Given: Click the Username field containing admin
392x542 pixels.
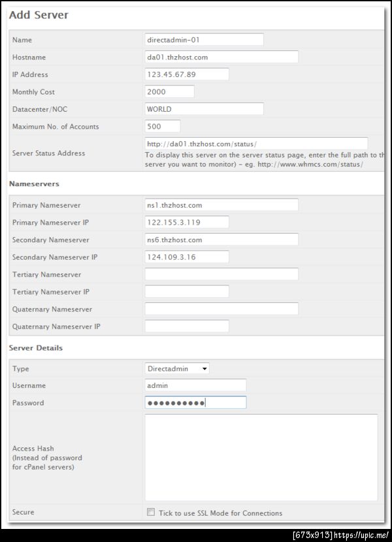Looking at the screenshot, I should (x=195, y=385).
